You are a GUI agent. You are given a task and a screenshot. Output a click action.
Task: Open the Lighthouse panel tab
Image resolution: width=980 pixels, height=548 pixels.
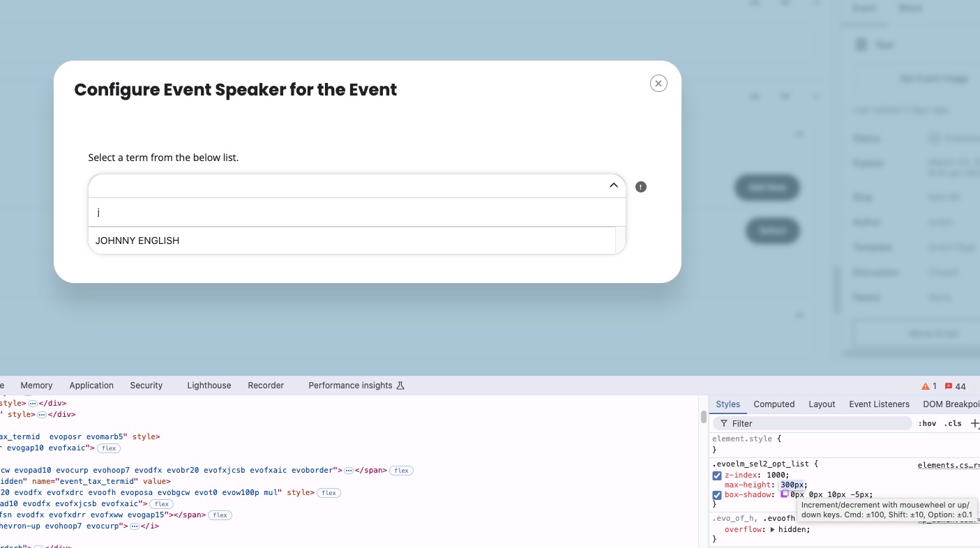pos(209,386)
